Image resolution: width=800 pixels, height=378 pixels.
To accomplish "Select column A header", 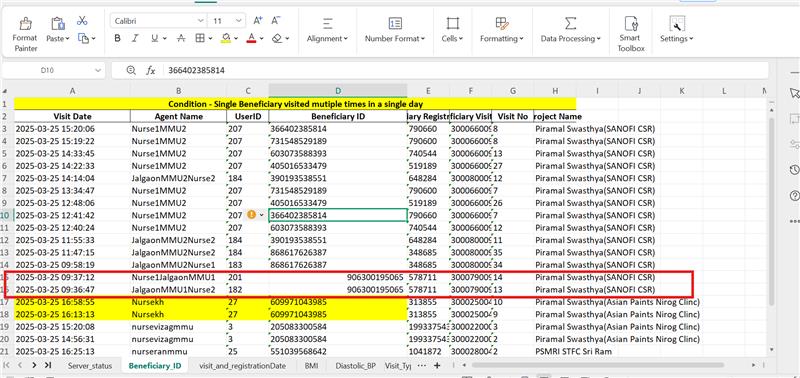I will point(72,91).
